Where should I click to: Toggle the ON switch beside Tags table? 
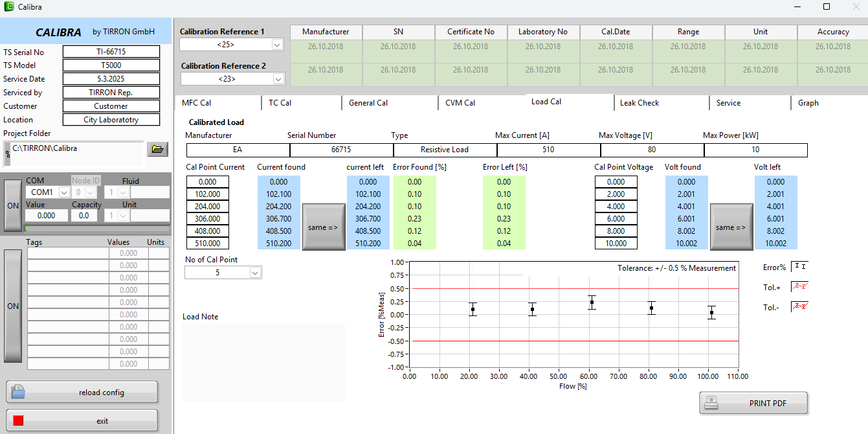point(13,306)
